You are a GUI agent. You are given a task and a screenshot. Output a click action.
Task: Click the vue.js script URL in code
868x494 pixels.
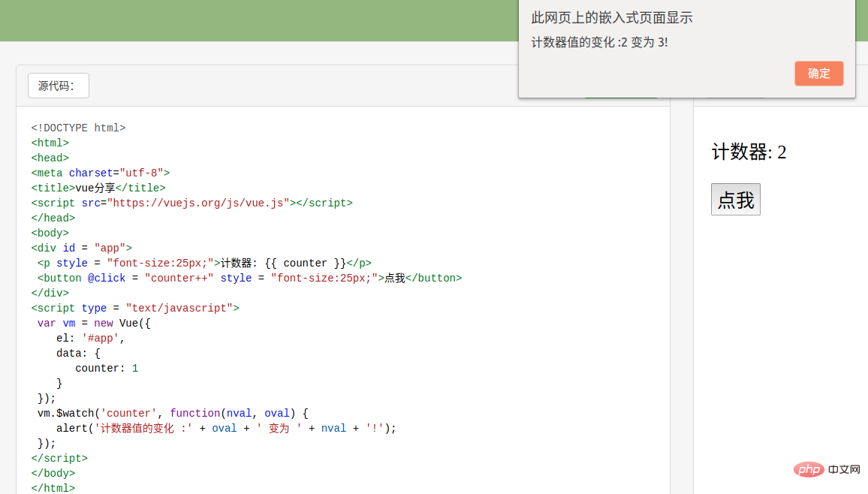[x=198, y=203]
